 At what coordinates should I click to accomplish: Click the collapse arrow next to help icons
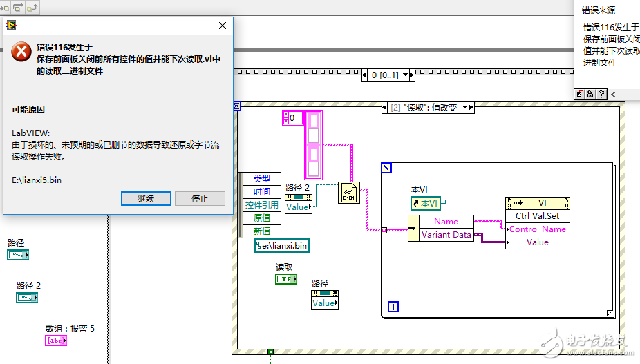coord(613,94)
